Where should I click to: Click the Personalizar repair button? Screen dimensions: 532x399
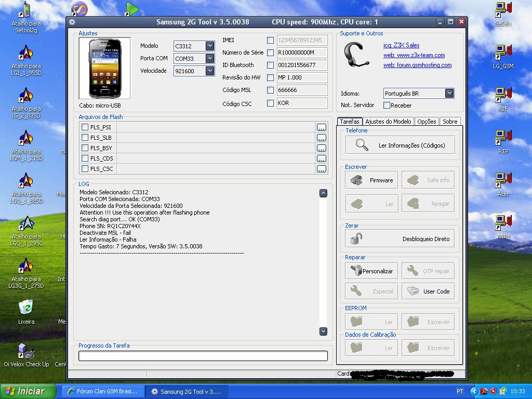[371, 271]
